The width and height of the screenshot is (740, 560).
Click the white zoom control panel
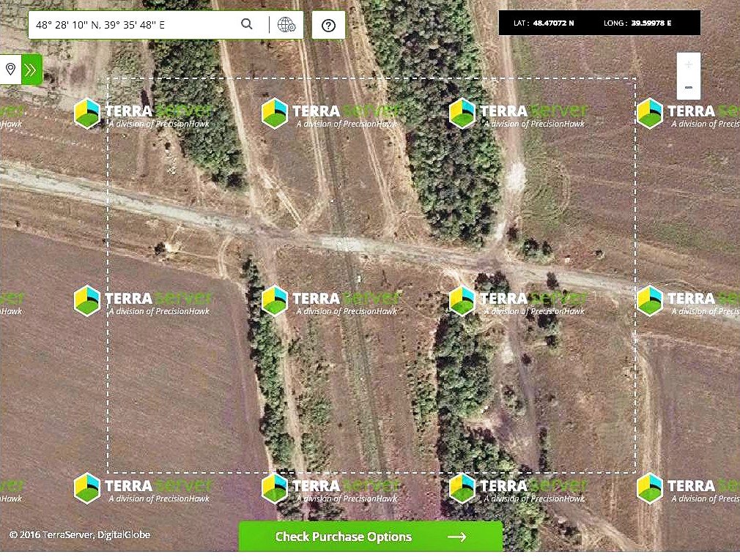coord(688,76)
